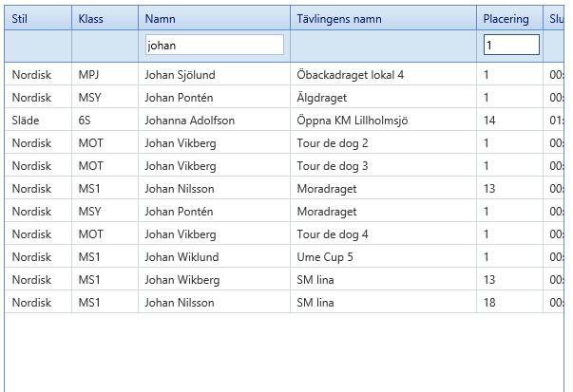This screenshot has height=392, width=573.
Task: Select the Tour de dog 2 cell
Action: point(333,143)
